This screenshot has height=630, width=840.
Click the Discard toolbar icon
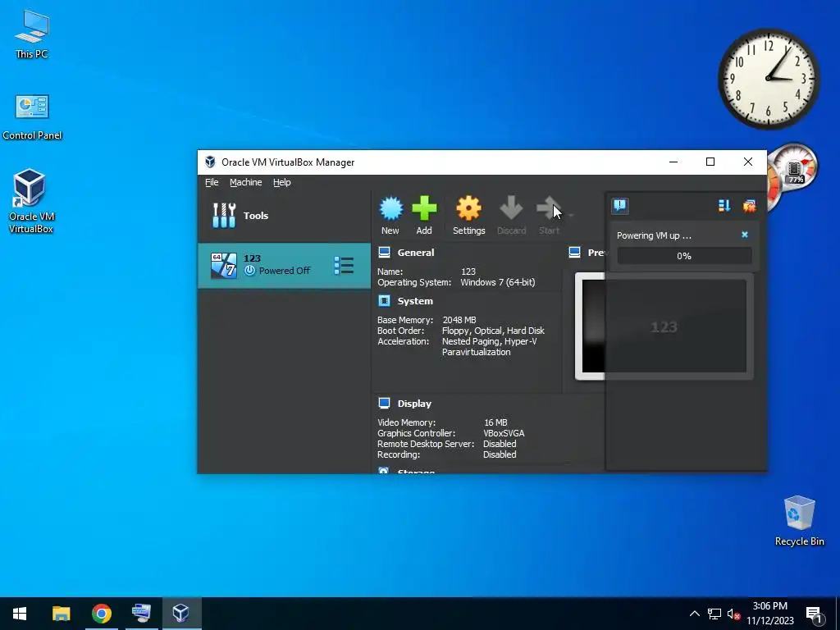511,208
